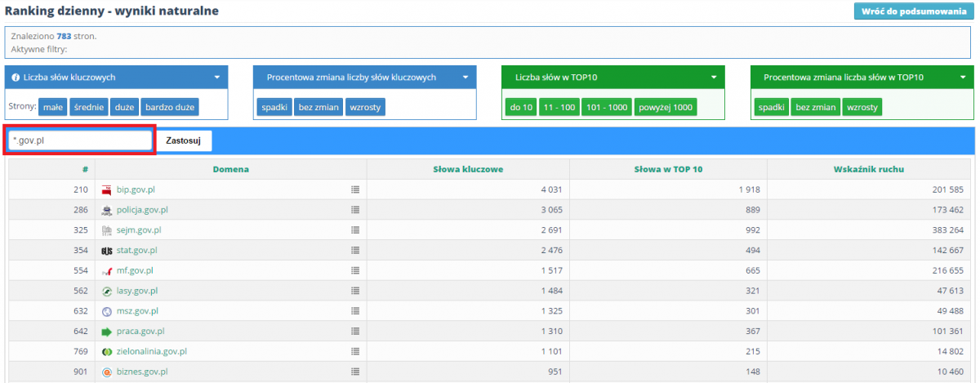Image resolution: width=980 pixels, height=383 pixels.
Task: Click the mf.gov.pl favicon icon
Action: [106, 271]
